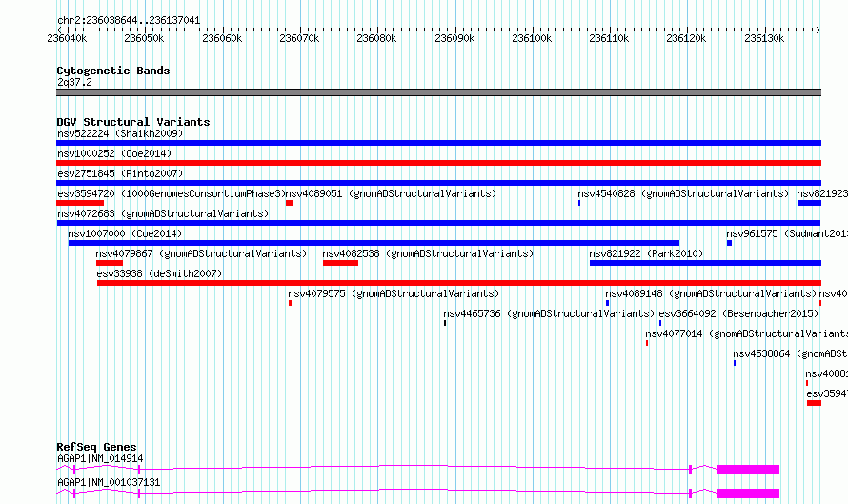
Task: Select the black nsv4465736 marker
Action: click(445, 323)
